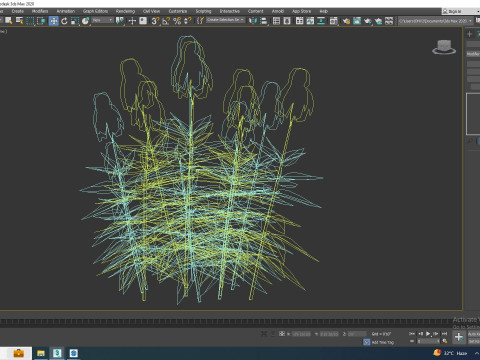Viewport: 480px width, 360px height.
Task: Toggle Keyboard Shortcut Override button
Action: click(x=143, y=21)
